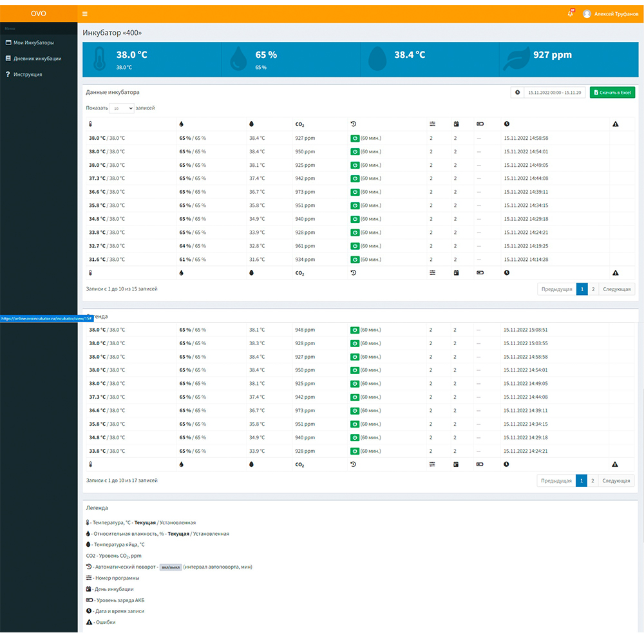The image size is (644, 644).
Task: Click the battery icon in top table header
Action: 479,124
